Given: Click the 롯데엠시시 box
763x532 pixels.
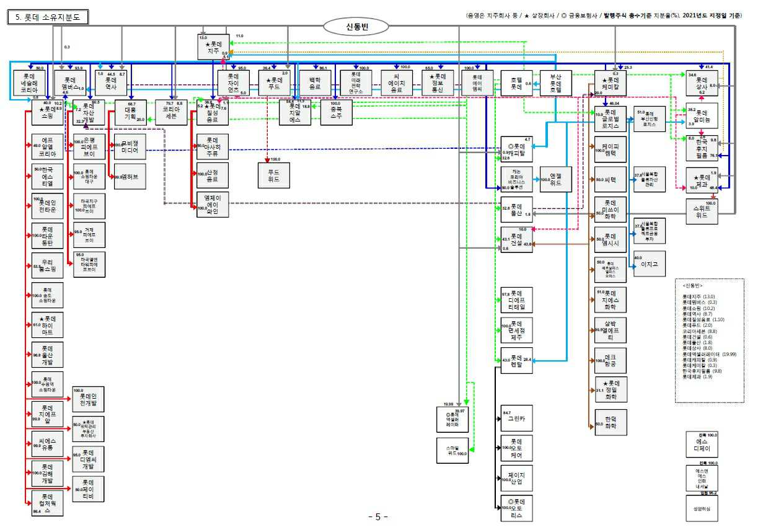Looking at the screenshot, I should pos(609,239).
